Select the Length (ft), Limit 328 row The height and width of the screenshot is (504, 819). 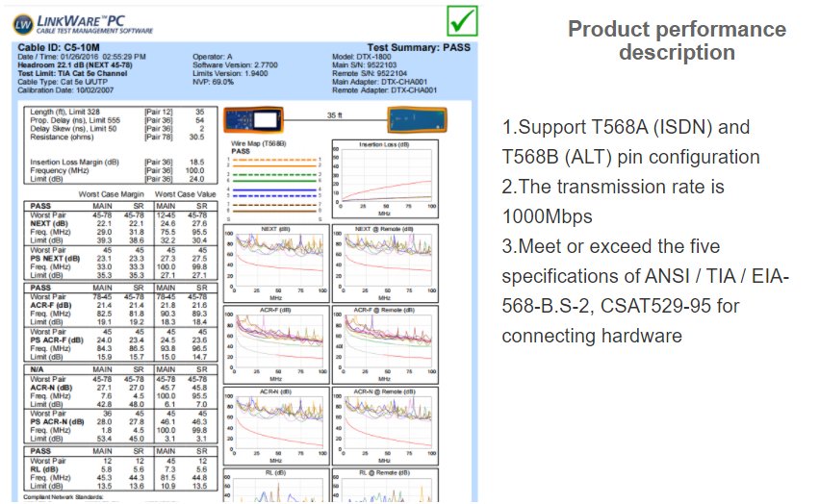click(x=117, y=112)
